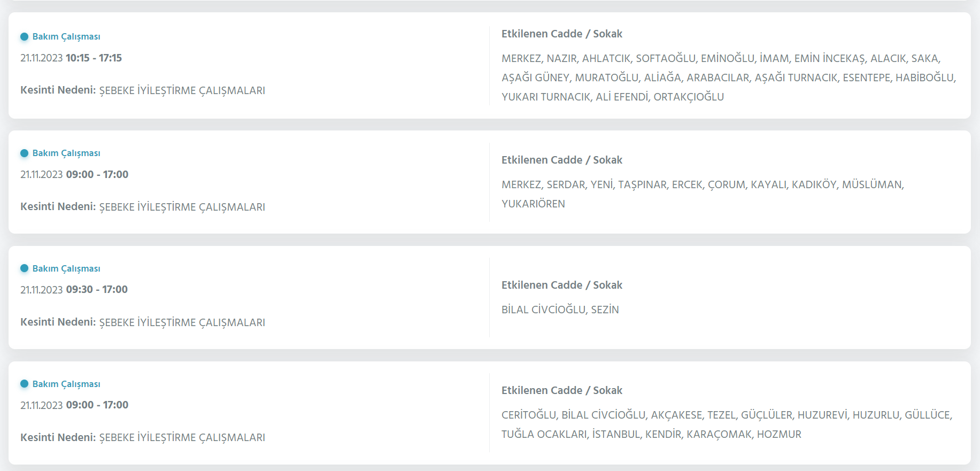Click the Etkilenen Cadde / Sokak heading above MERKEZ, NAZIR

[561, 34]
